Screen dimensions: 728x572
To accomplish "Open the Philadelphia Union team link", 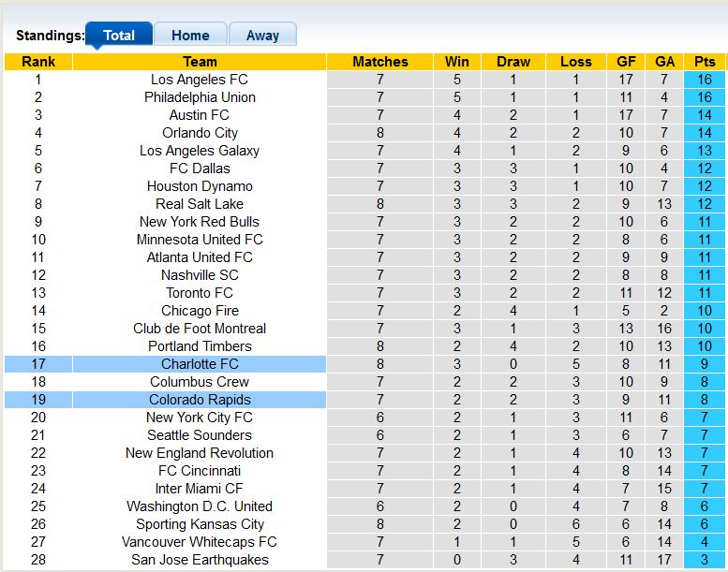I will click(200, 97).
